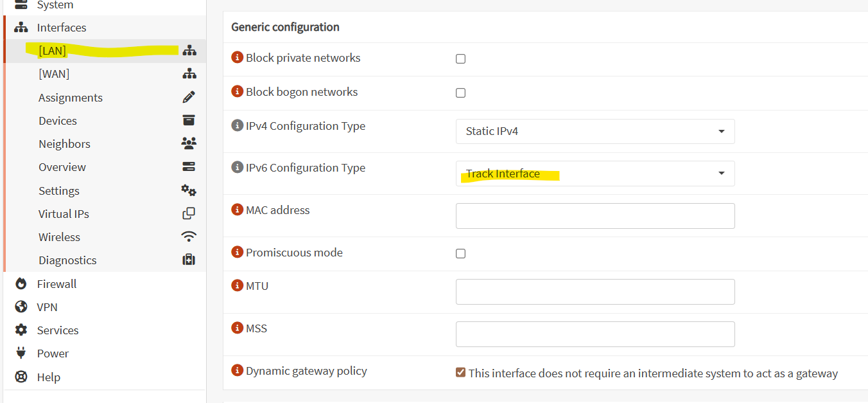Open the IPv4 Configuration Type dropdown
This screenshot has width=868, height=403.
pyautogui.click(x=595, y=131)
